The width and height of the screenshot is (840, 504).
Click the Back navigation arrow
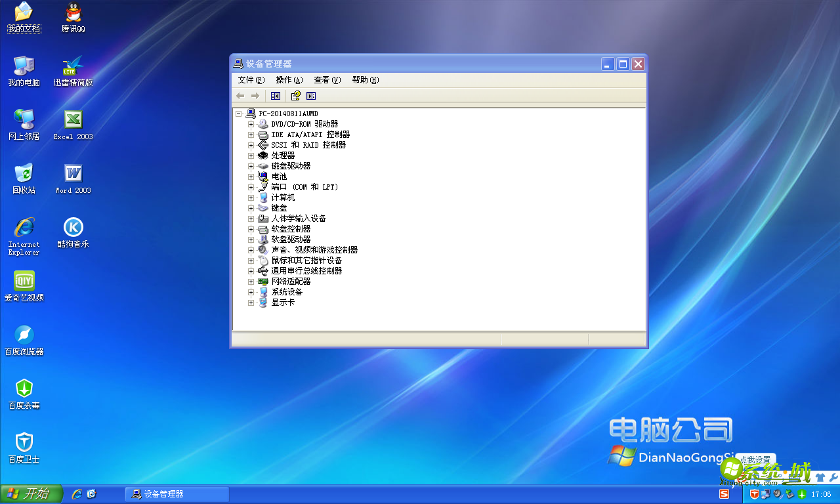[x=240, y=96]
